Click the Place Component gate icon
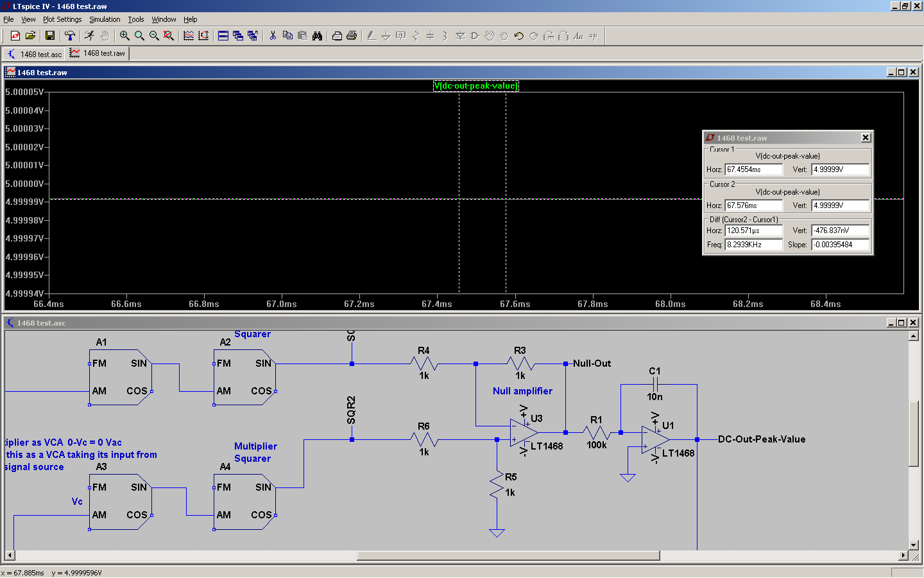 click(475, 36)
